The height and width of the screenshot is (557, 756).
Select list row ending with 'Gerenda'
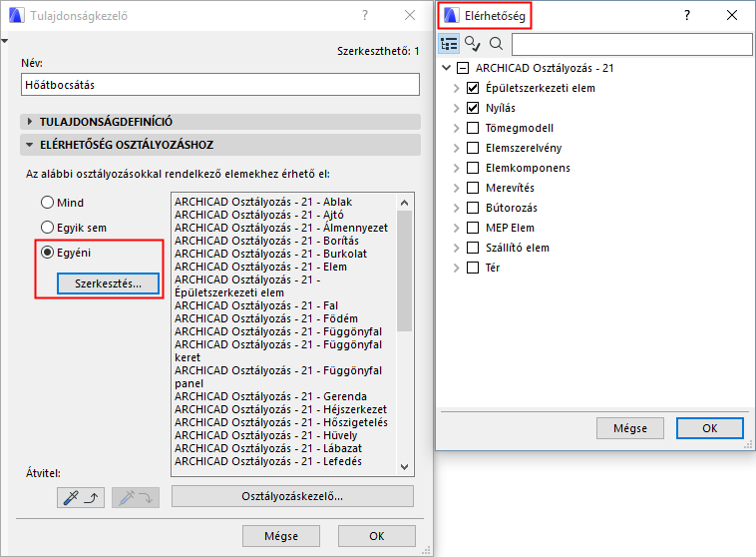coord(270,396)
